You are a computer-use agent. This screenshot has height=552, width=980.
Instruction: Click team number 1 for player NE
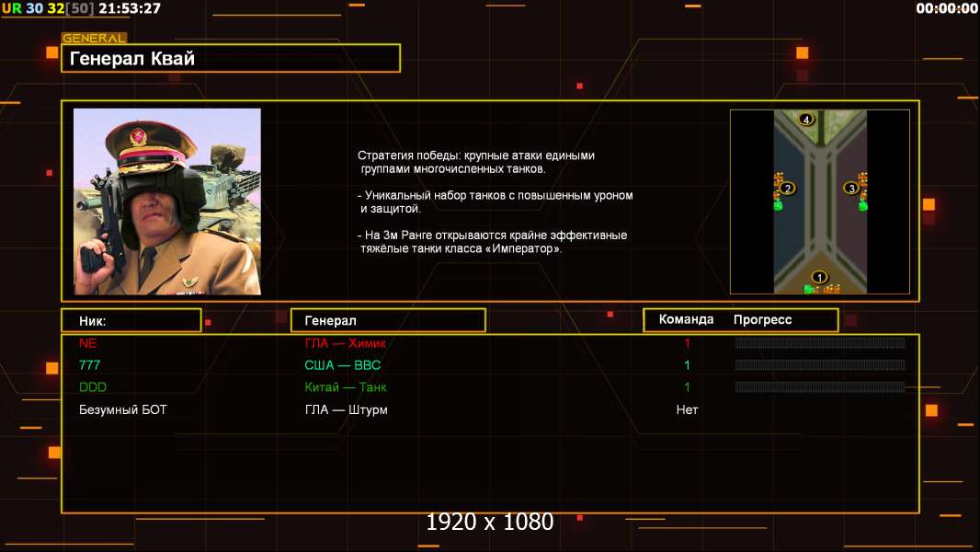(687, 342)
